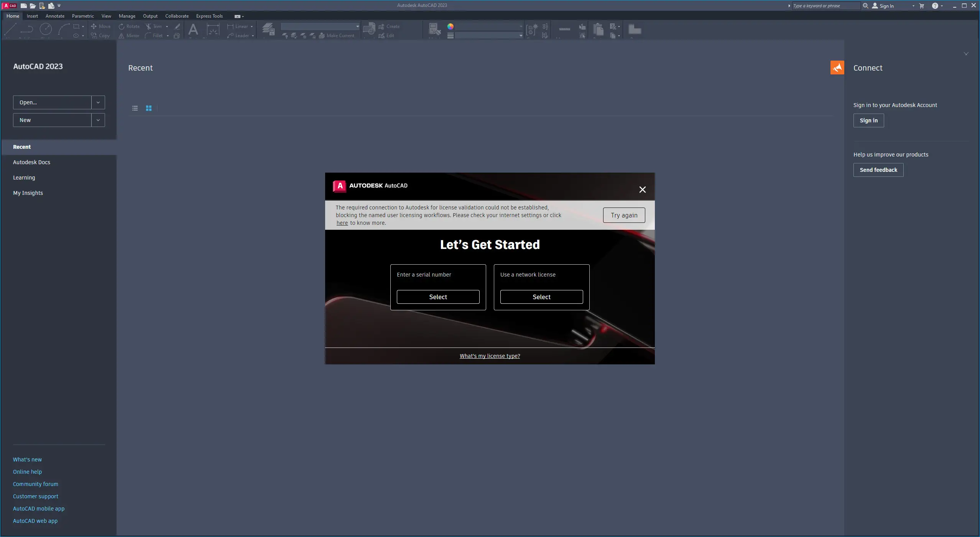Click the Paste clipboard ribbon icon
This screenshot has height=537, width=980.
click(598, 29)
